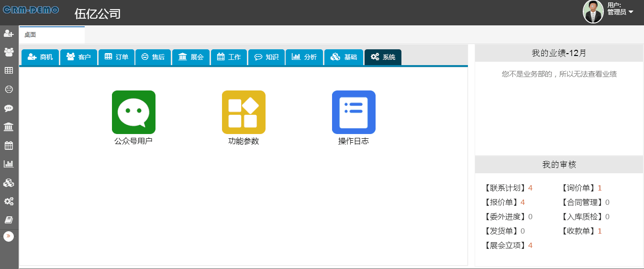Click the sidebar gears system icon
Viewport: 644px width, 269px height.
[x=9, y=202]
